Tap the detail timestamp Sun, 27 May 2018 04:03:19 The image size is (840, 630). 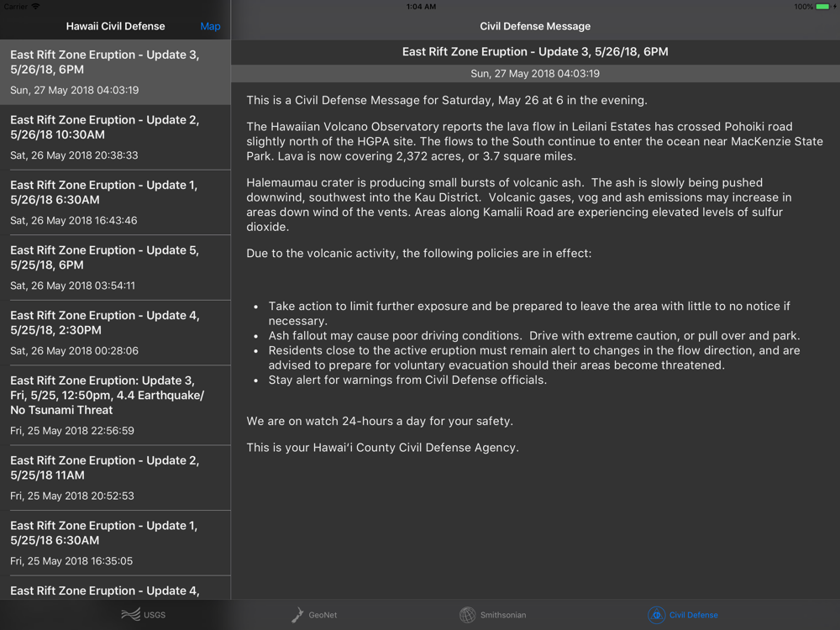point(535,73)
